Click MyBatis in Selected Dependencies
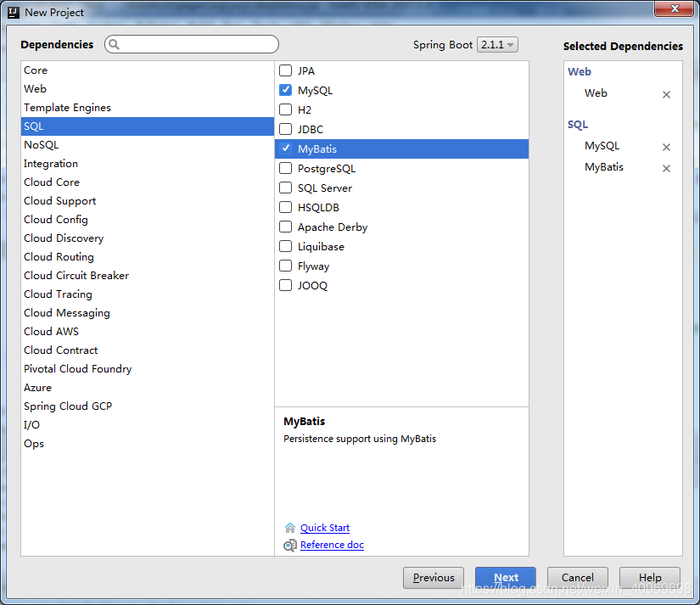The image size is (700, 605). pyautogui.click(x=604, y=167)
